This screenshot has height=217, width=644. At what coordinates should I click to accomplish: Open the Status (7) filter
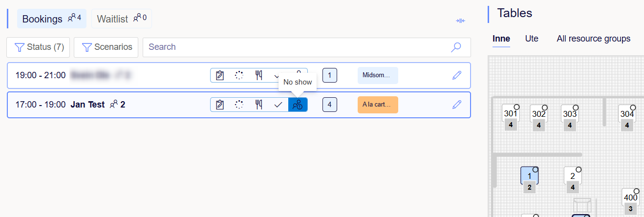click(x=39, y=47)
